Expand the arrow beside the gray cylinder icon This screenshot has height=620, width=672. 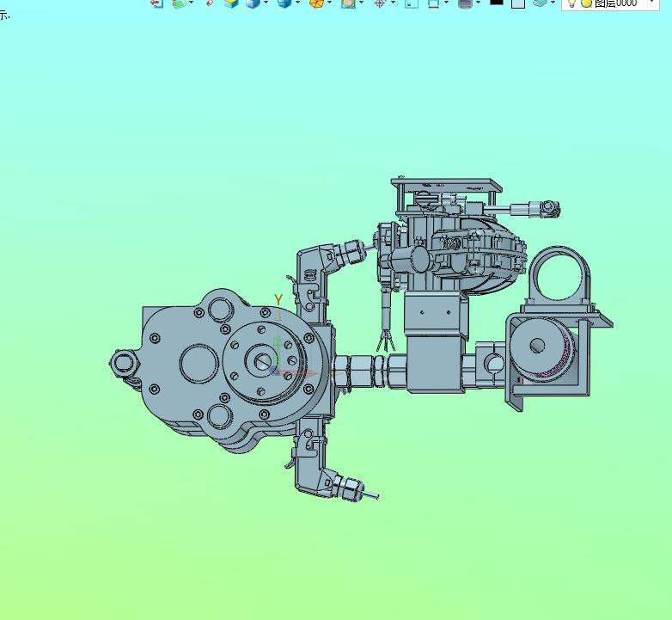[479, 3]
